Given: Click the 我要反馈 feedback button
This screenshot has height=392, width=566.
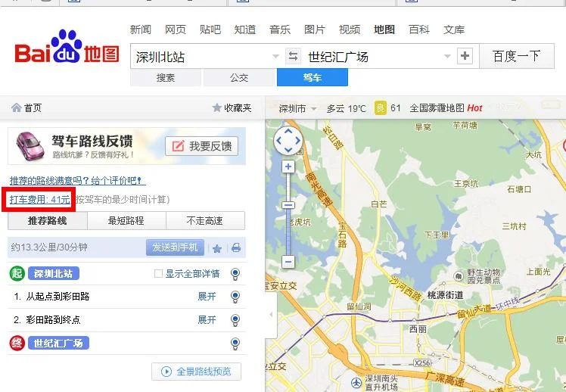Looking at the screenshot, I should pos(202,146).
